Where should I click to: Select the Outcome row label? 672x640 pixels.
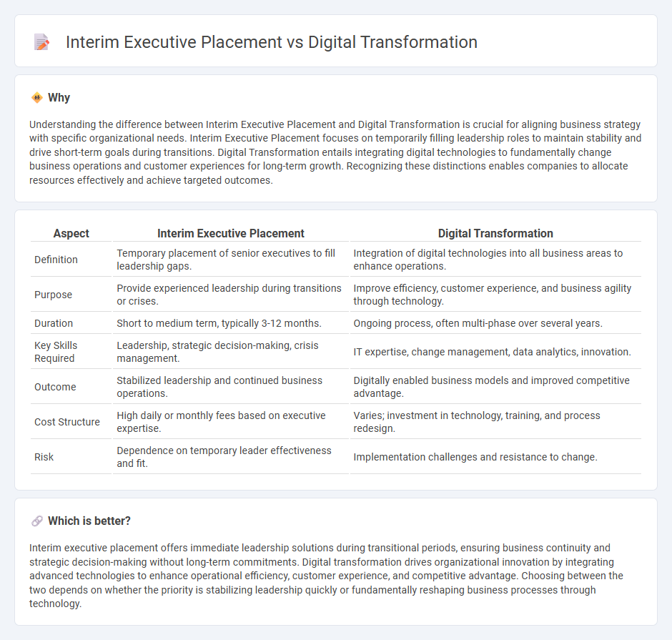point(55,387)
